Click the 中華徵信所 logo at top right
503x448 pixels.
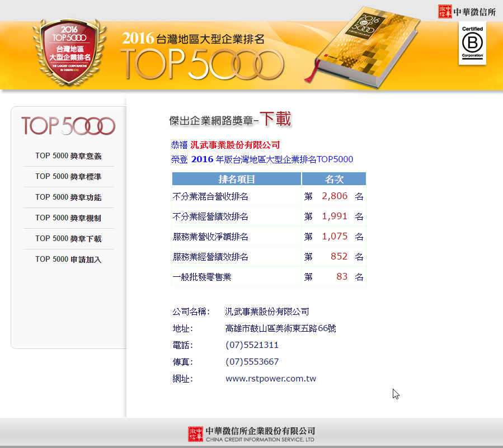(x=467, y=12)
